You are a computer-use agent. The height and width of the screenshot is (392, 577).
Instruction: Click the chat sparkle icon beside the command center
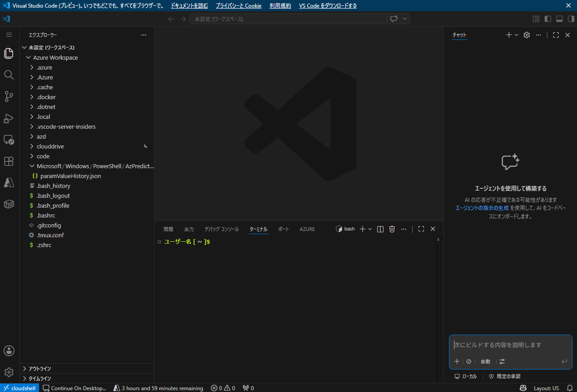[x=394, y=19]
